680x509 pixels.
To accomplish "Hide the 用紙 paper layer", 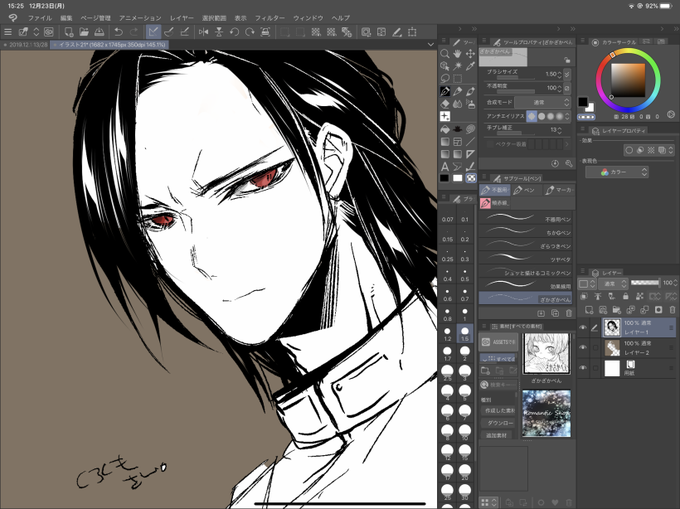I will tap(583, 368).
